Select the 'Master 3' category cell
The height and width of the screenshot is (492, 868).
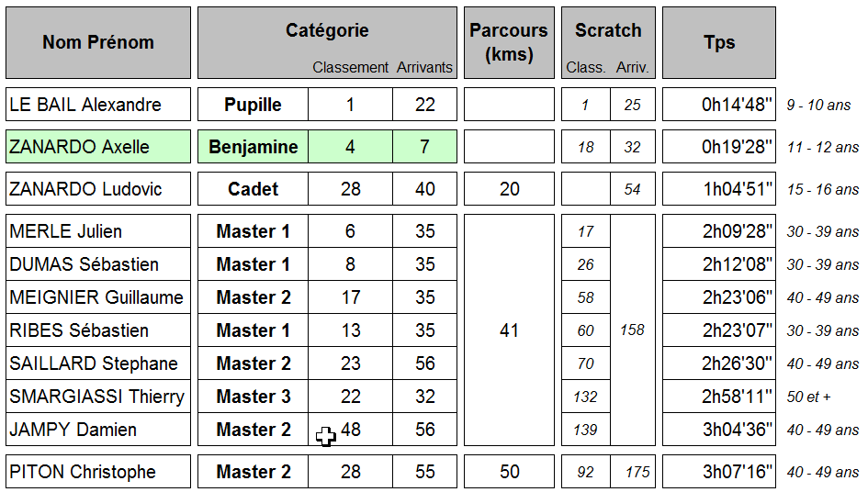point(253,397)
